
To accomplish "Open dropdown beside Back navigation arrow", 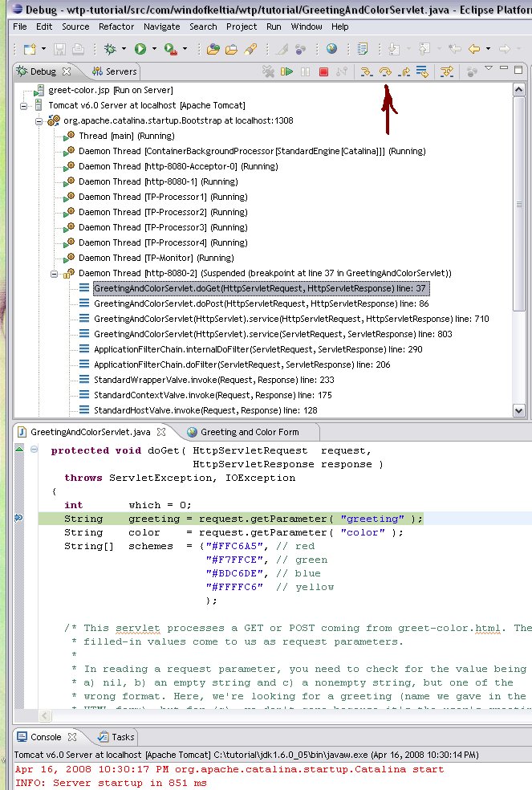I will [x=488, y=49].
